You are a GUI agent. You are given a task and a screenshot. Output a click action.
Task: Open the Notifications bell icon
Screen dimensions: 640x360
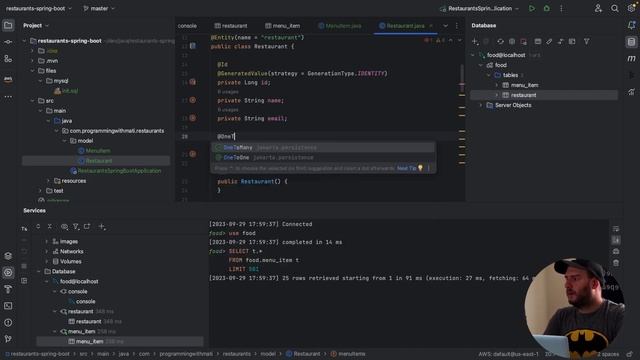pyautogui.click(x=631, y=25)
